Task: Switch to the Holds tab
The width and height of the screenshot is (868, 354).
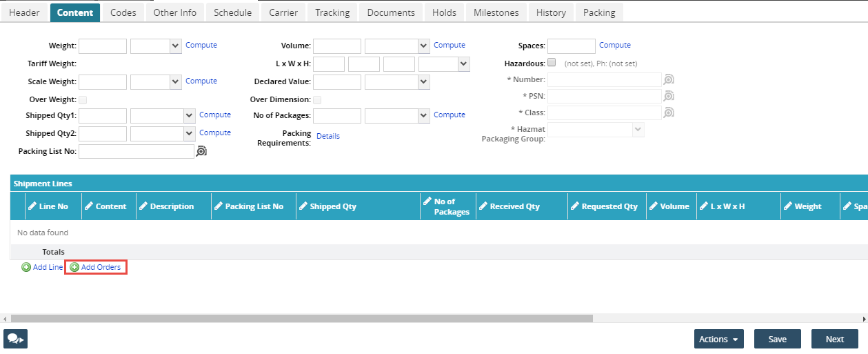Action: (x=445, y=12)
